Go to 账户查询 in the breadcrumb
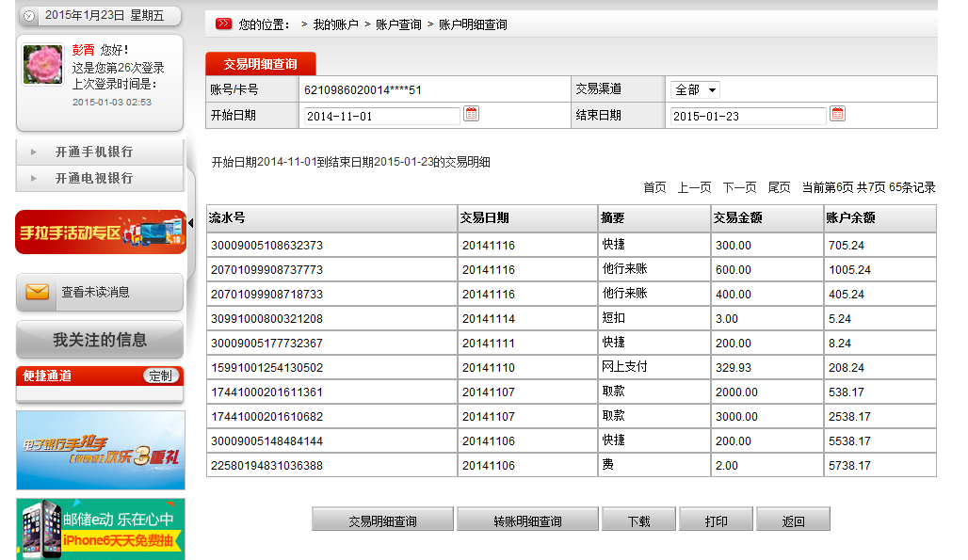The height and width of the screenshot is (560, 968). (398, 24)
